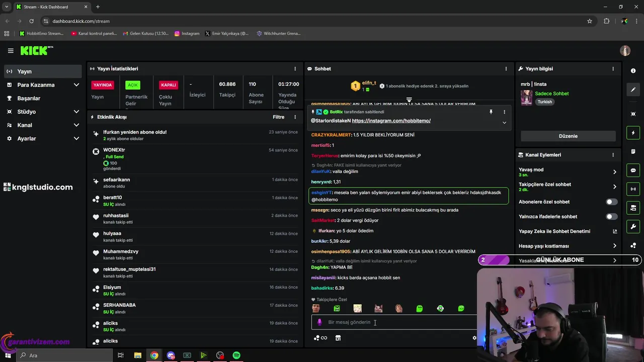Toggle Yalnızca ifadelerle sohbet switch
Screen dimensions: 644x362
pyautogui.click(x=611, y=217)
